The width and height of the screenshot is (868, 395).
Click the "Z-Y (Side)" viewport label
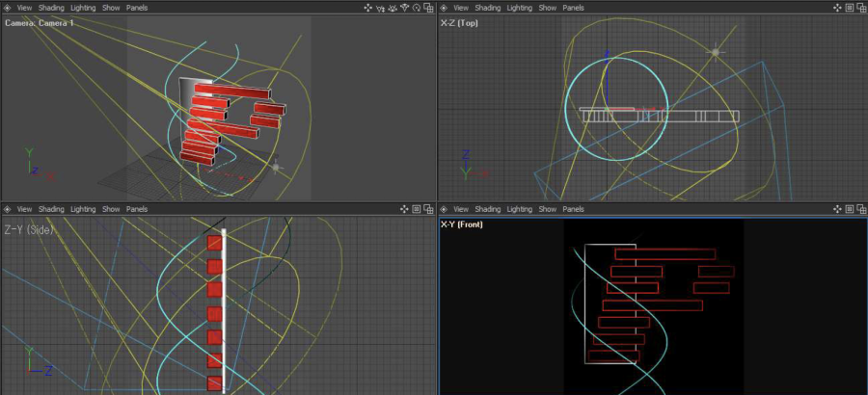29,229
